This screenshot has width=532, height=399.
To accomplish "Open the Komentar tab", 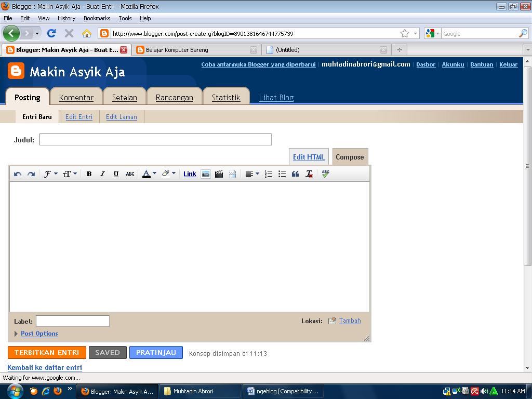I will click(x=76, y=98).
